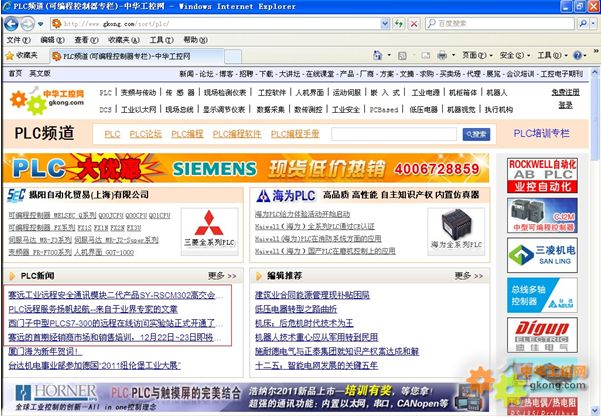
Task: Expand the Home button dropdown arrow
Action: pos(389,56)
